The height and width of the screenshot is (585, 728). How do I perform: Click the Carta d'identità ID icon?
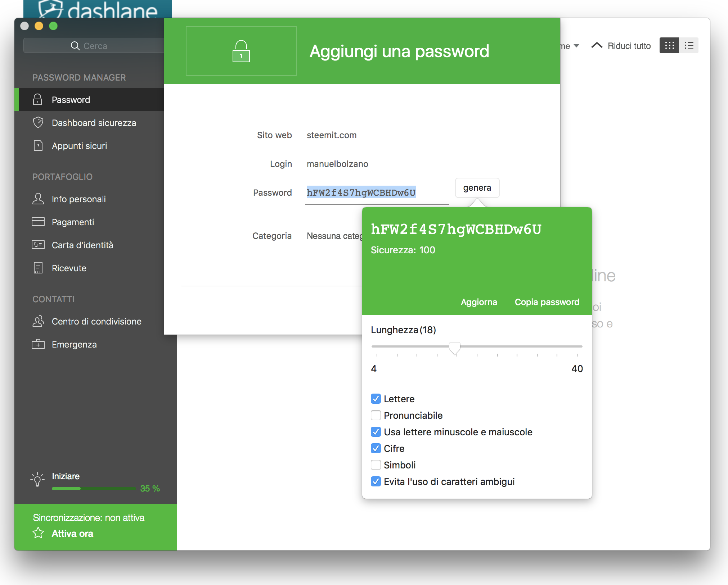pos(38,245)
